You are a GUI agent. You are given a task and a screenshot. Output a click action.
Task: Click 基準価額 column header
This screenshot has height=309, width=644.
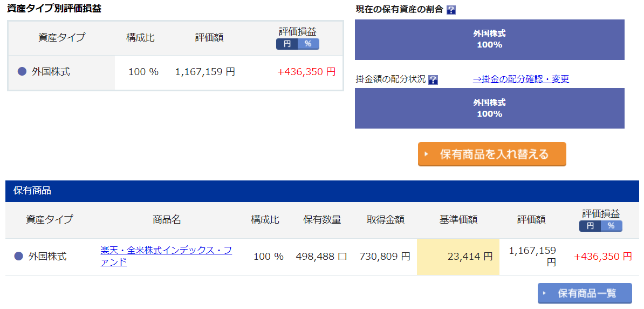pos(458,220)
